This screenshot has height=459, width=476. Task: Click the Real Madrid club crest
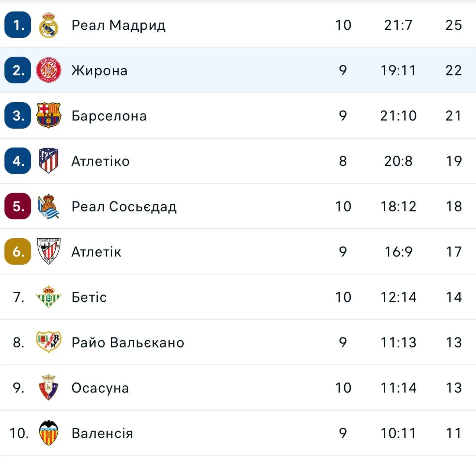(49, 25)
